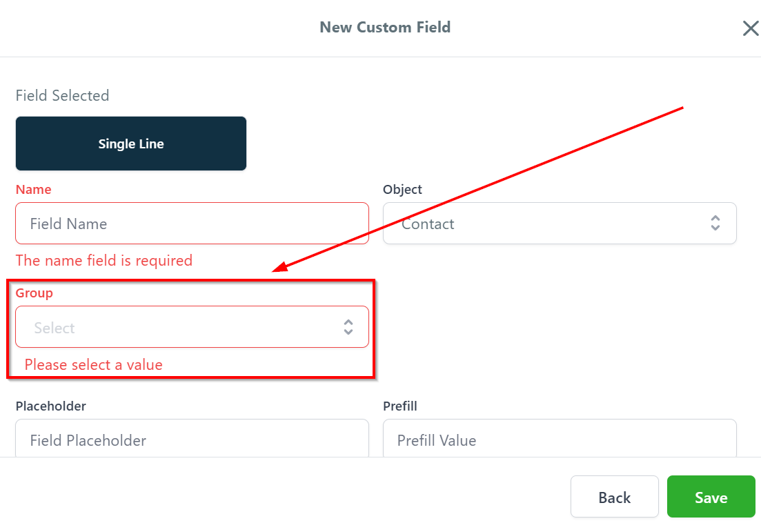Click the Placeholder field label
Viewport: 761px width, 532px height.
(x=51, y=406)
